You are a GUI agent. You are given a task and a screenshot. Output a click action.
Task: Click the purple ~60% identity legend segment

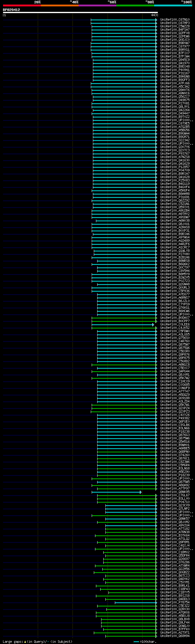(97, 5)
